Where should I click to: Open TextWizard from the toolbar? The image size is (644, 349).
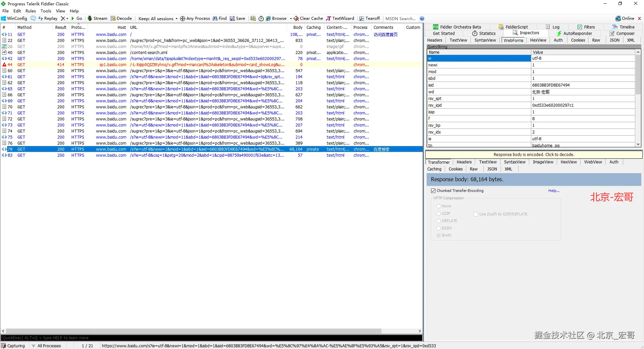(340, 18)
